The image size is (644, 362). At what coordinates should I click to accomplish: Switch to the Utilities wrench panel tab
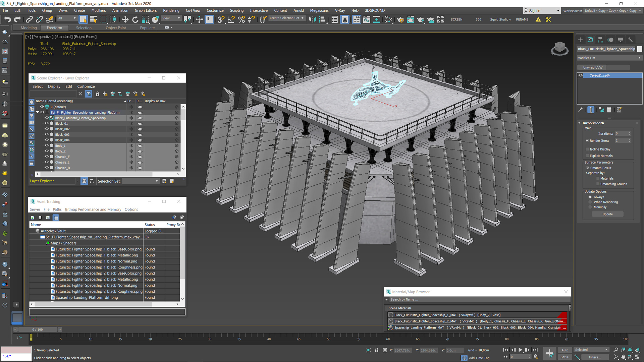[631, 40]
